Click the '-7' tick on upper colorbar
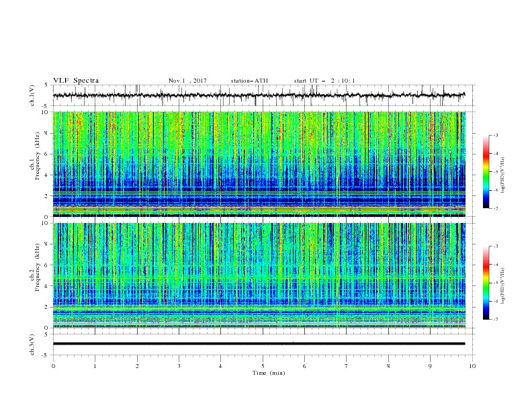 pos(495,208)
